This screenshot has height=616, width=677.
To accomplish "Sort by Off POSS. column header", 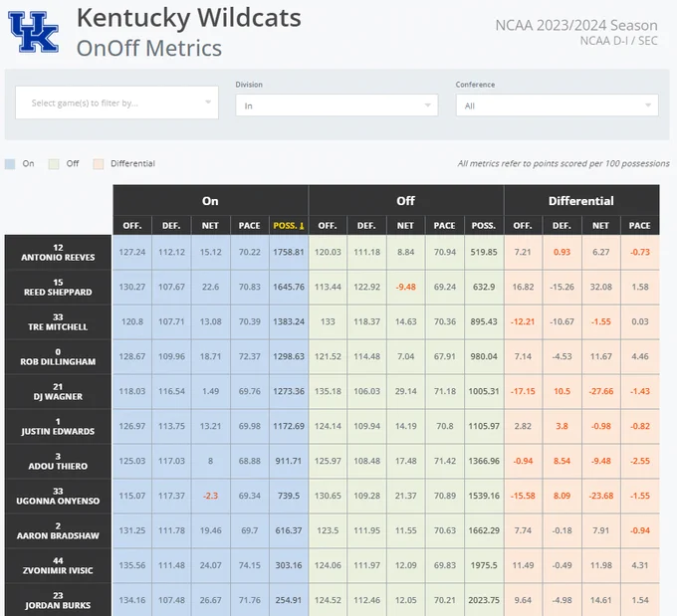I will point(484,225).
